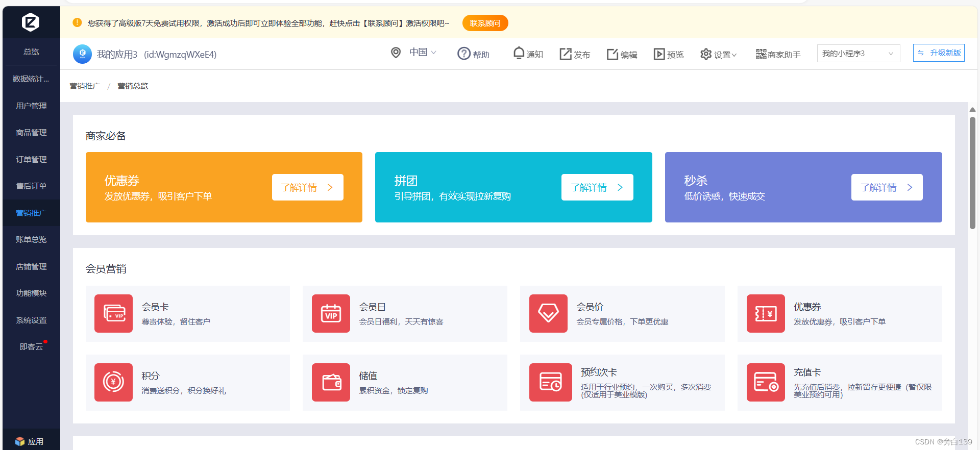
Task: Open 账单总览 sidebar item
Action: click(x=31, y=239)
